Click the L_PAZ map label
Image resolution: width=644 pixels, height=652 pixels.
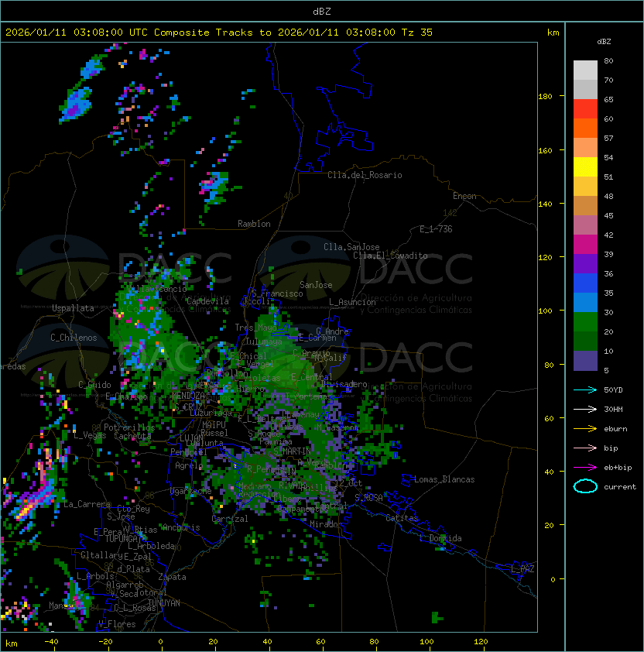click(x=522, y=569)
